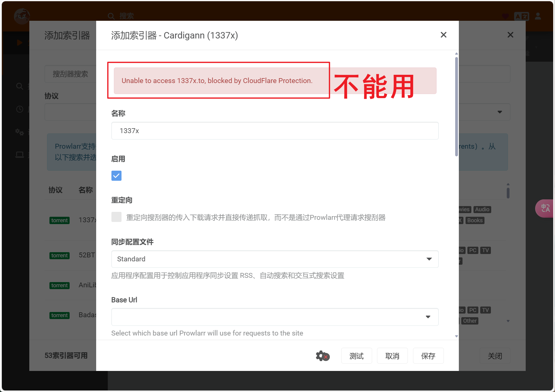The height and width of the screenshot is (392, 555).
Task: Click the 取消 button
Action: tap(392, 356)
